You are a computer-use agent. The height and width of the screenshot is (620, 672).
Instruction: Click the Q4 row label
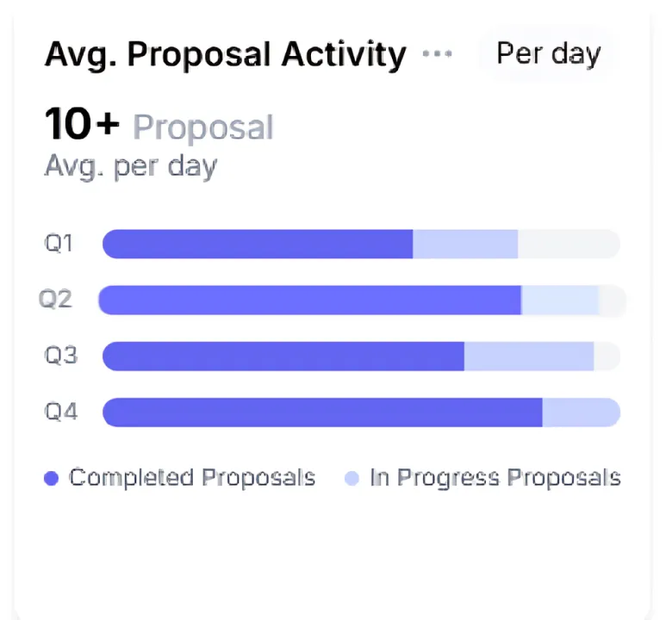point(61,412)
